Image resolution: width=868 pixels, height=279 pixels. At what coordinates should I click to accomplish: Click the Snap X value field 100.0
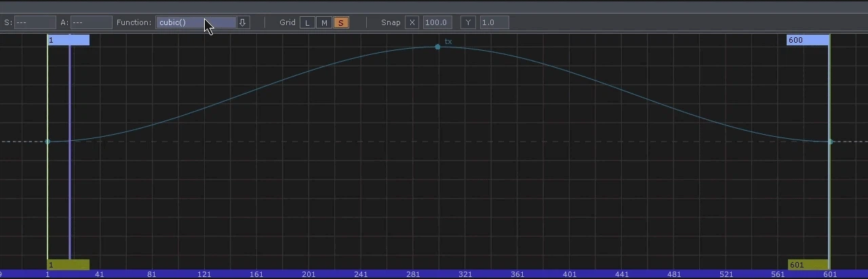point(437,22)
